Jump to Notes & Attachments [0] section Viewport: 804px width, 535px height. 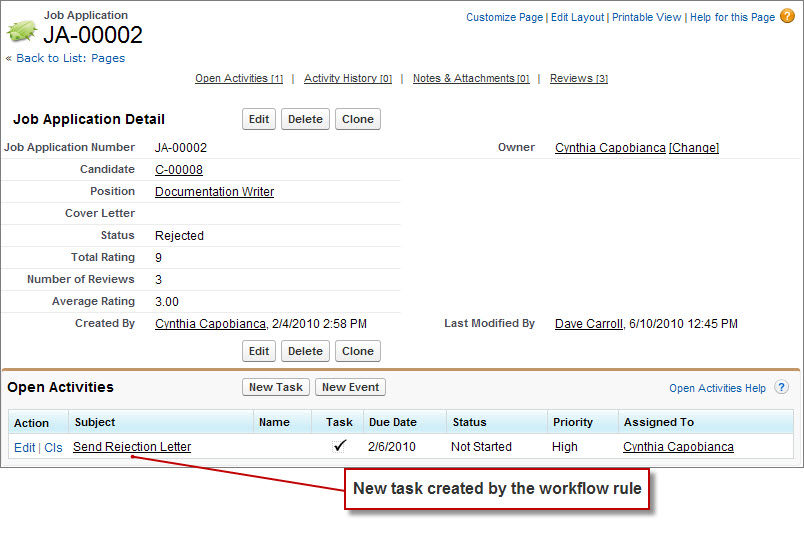click(471, 78)
